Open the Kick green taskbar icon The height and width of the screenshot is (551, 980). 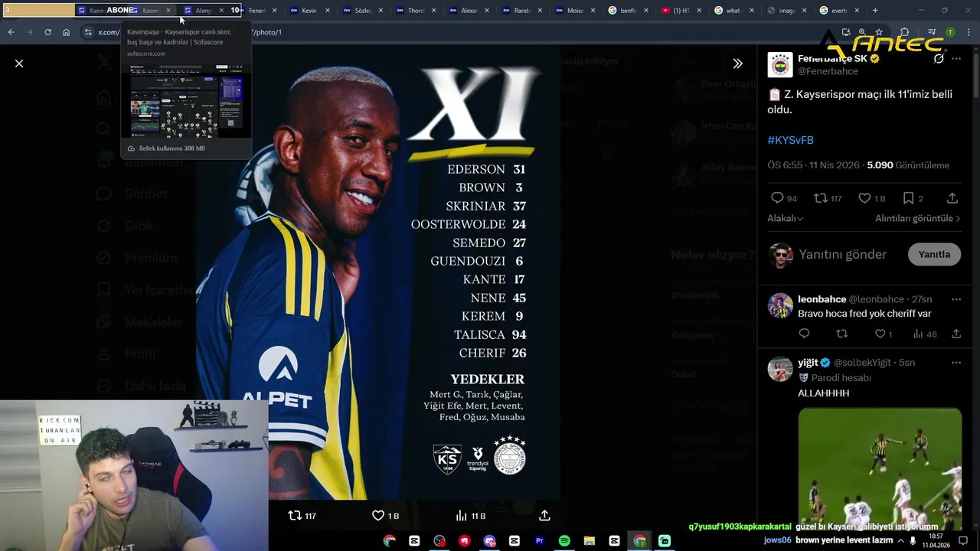[x=664, y=540]
